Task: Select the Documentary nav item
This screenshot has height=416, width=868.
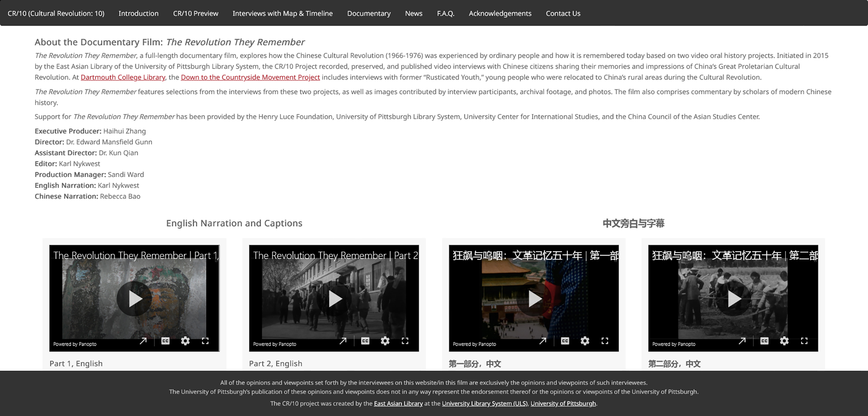Action: pyautogui.click(x=369, y=13)
